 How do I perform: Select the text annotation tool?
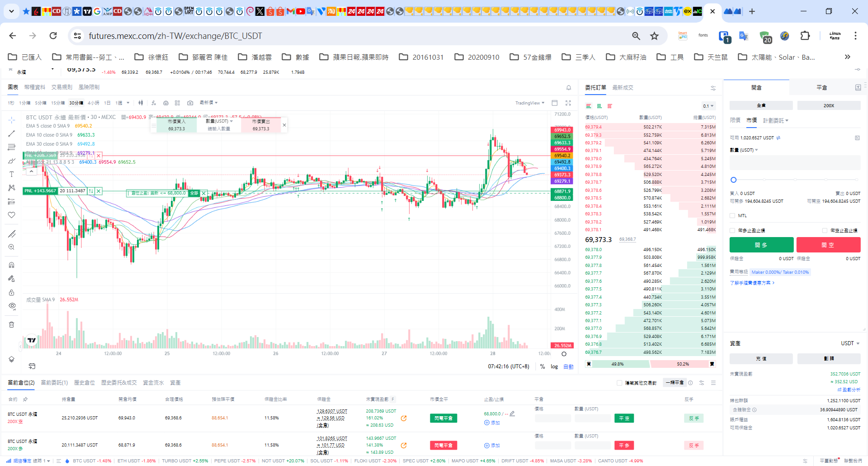12,174
